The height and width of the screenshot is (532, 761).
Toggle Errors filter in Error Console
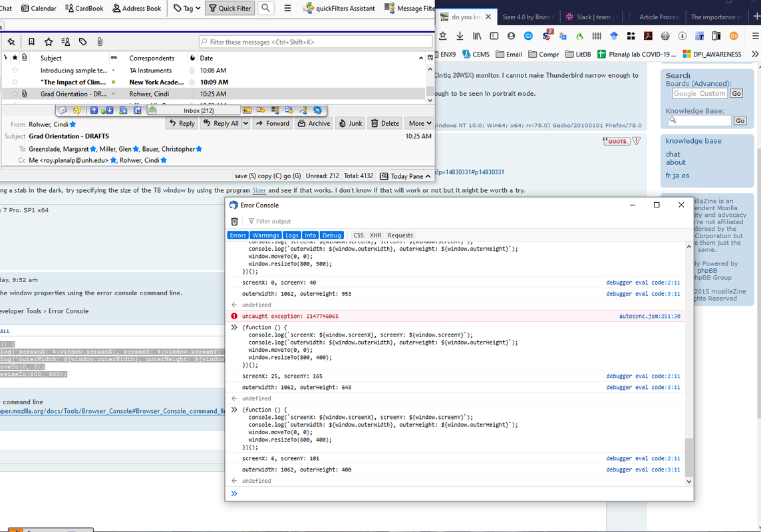tap(238, 235)
